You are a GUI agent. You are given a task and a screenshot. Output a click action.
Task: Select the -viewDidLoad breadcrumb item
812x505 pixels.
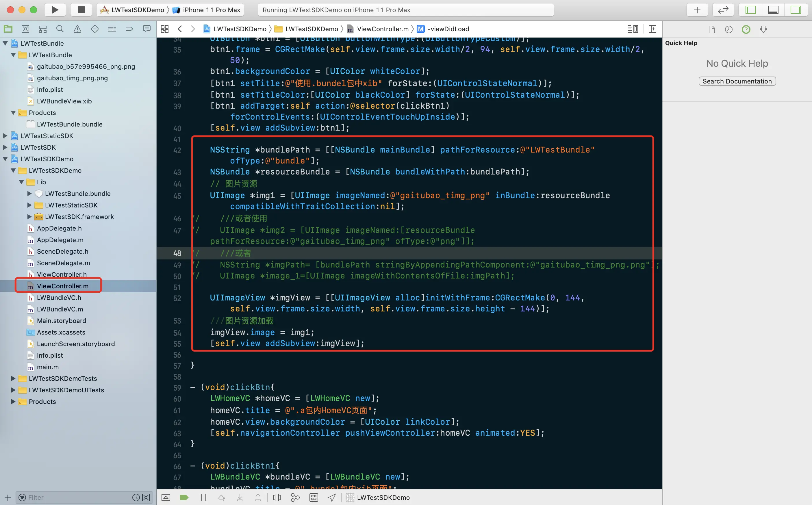(x=448, y=29)
